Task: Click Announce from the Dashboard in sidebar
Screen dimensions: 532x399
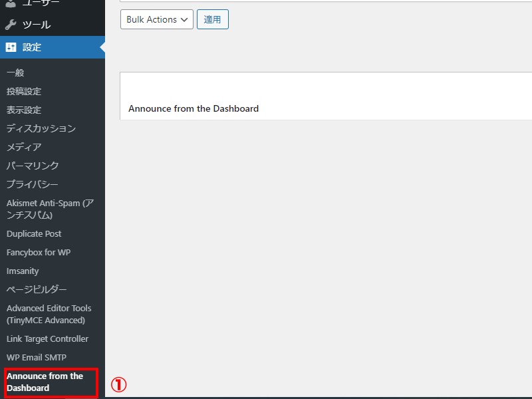Action: pos(45,382)
